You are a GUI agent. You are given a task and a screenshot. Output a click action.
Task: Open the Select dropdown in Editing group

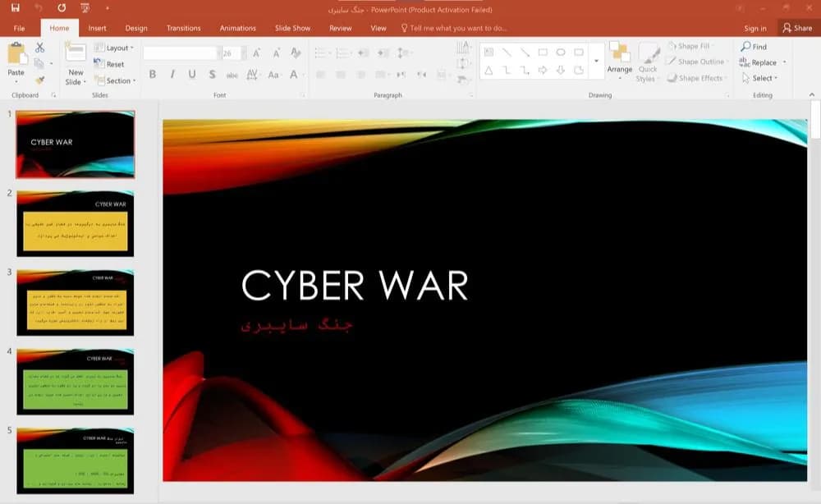[x=759, y=78]
